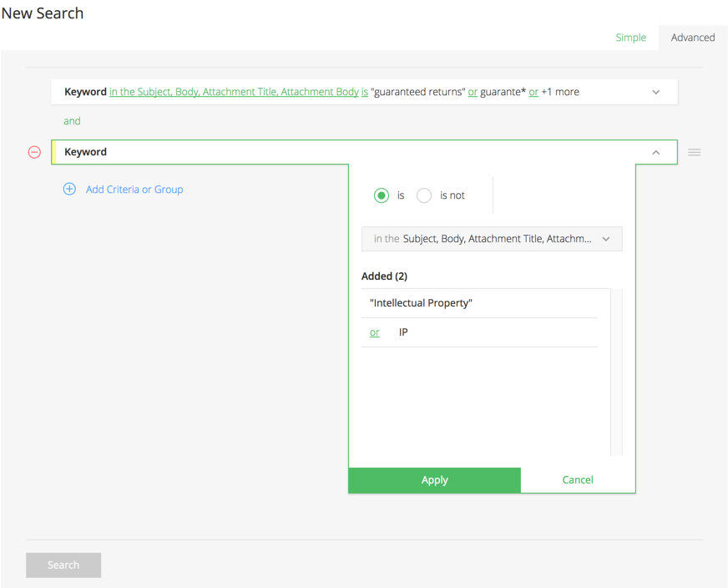Select the "is not" radio button
The height and width of the screenshot is (588, 728).
point(424,195)
